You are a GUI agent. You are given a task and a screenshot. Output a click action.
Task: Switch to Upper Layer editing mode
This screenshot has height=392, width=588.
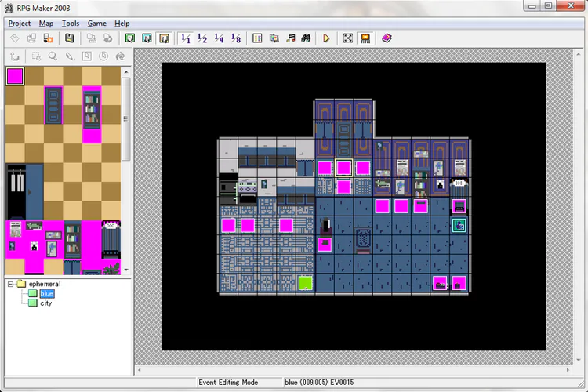tap(147, 38)
